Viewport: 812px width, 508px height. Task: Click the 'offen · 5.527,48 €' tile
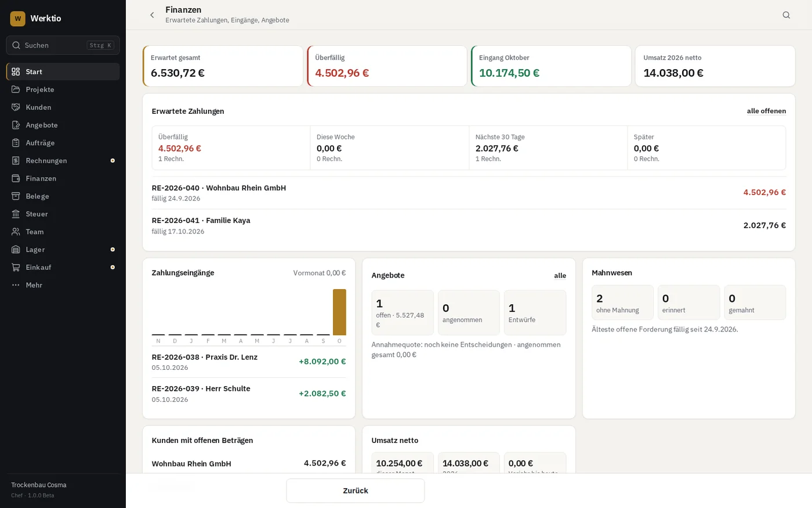coord(403,312)
